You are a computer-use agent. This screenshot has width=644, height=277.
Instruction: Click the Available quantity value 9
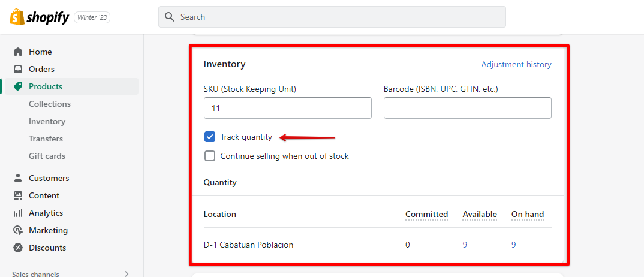tap(465, 245)
